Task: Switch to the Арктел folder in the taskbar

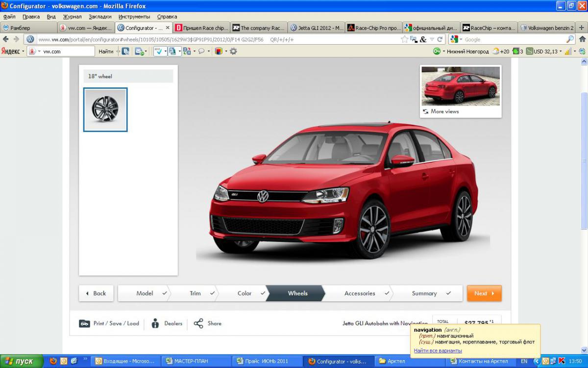Action: tap(410, 361)
